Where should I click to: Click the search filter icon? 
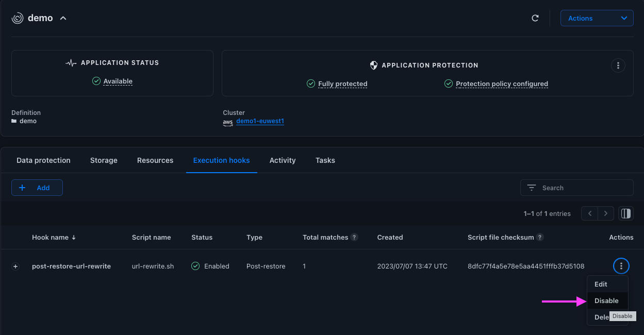tap(532, 188)
